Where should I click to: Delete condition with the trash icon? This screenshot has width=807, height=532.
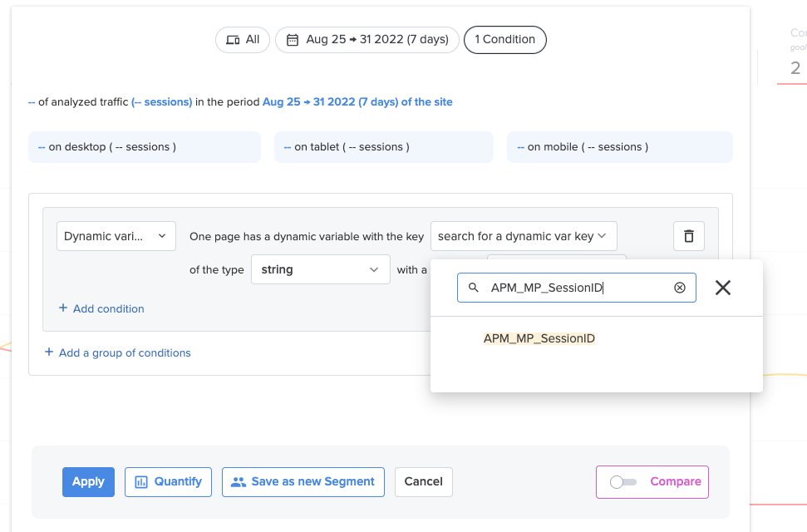tap(689, 236)
